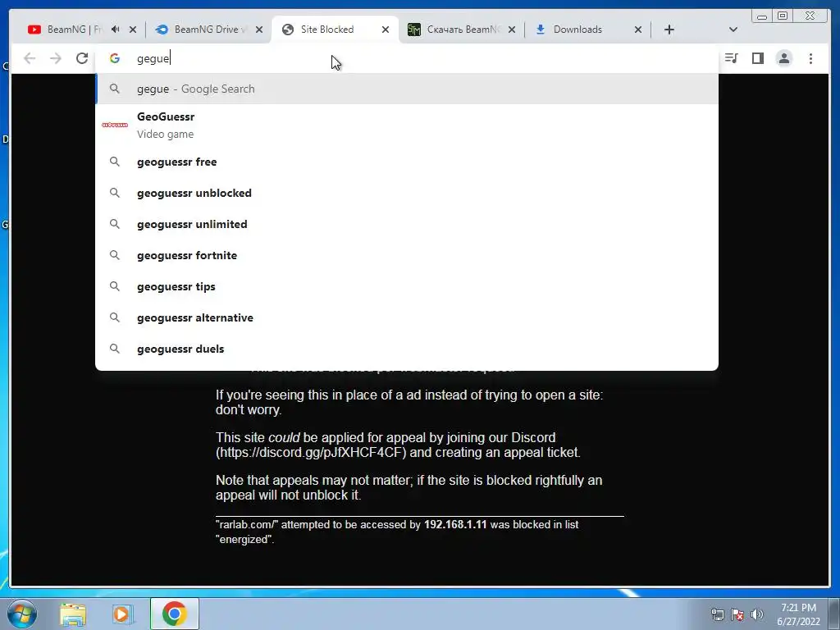Click the Google icon in address bar
Screen dimensions: 840x630
pos(115,58)
